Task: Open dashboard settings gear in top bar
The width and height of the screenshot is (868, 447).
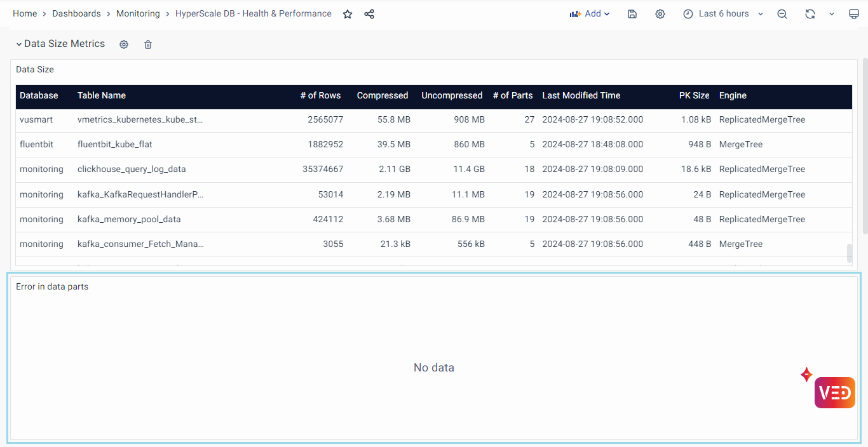Action: [660, 14]
